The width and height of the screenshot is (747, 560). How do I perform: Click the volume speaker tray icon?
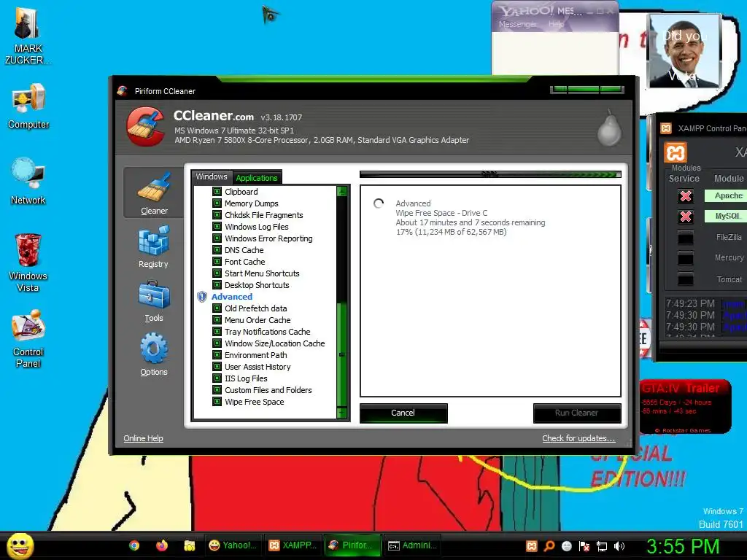pyautogui.click(x=619, y=546)
